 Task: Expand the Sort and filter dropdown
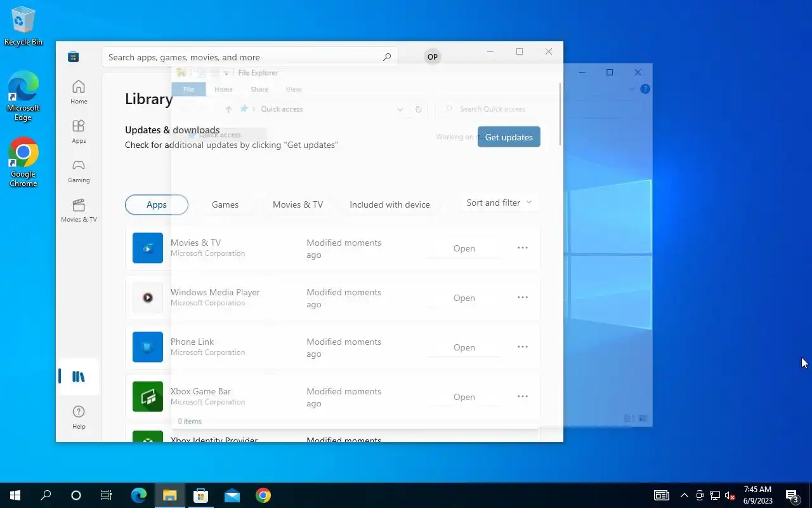[499, 203]
